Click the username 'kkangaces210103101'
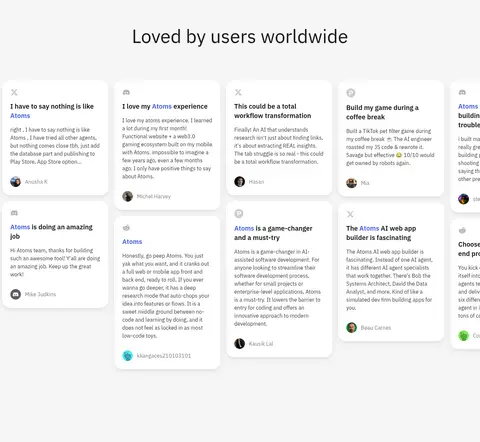Viewport: 480px width, 442px height. click(164, 356)
